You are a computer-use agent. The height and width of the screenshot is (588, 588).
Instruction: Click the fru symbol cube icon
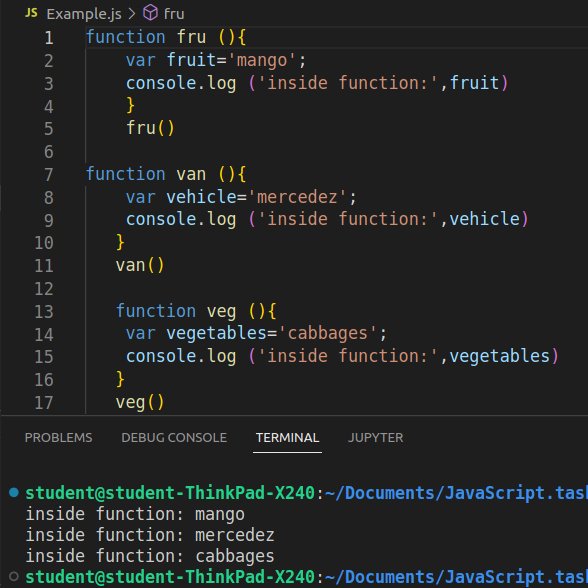(x=150, y=13)
